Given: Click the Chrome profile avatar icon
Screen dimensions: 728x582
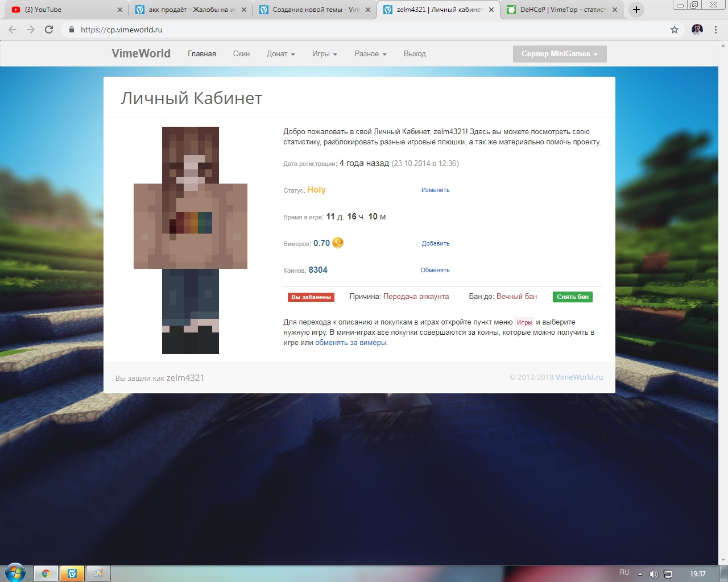Looking at the screenshot, I should [697, 30].
